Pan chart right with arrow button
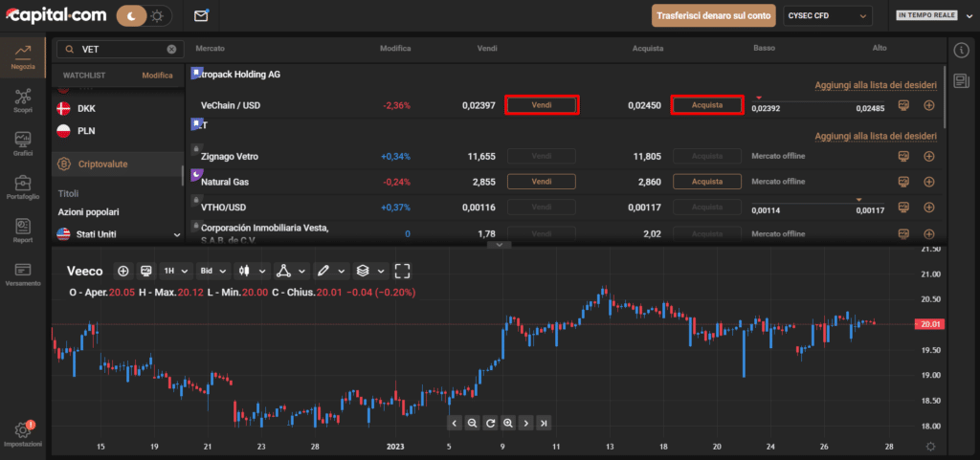 tap(526, 423)
